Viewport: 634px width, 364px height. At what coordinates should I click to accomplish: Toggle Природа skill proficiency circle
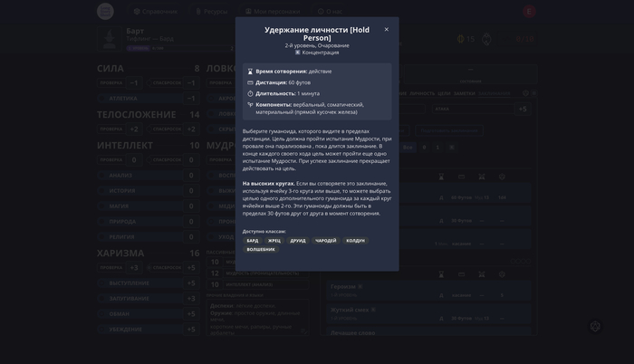101,221
